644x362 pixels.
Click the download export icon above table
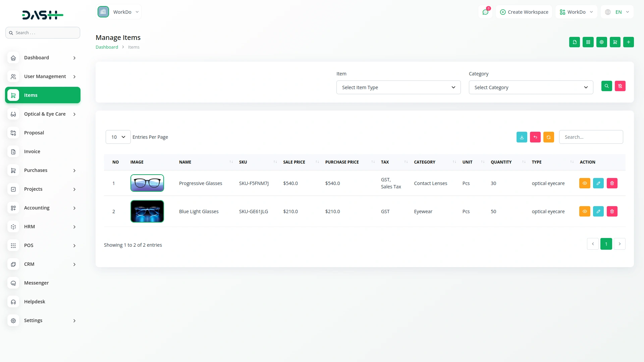[x=522, y=137]
